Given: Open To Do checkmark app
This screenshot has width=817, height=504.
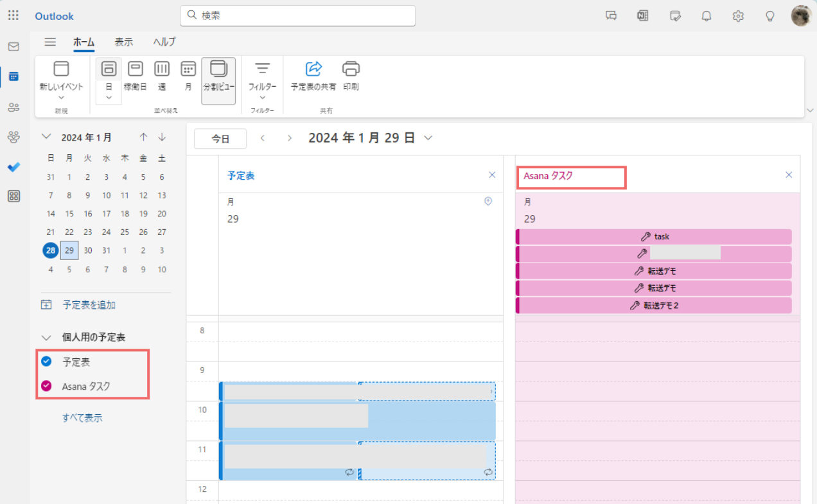Looking at the screenshot, I should (13, 167).
